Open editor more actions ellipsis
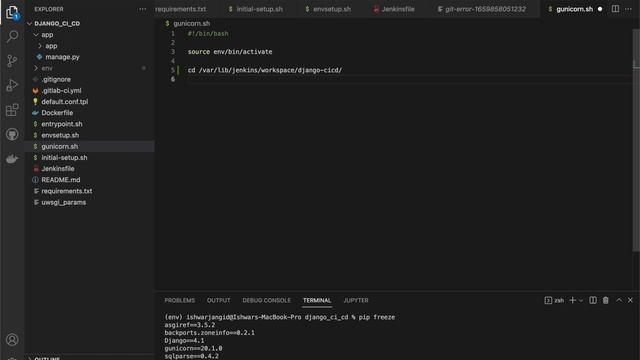This screenshot has height=360, width=640. click(629, 9)
